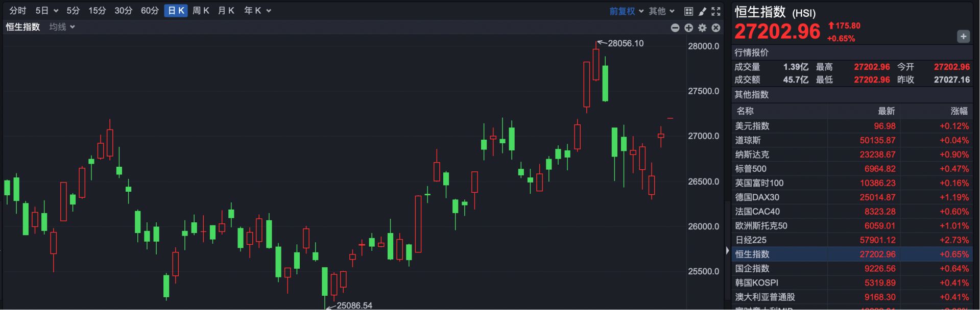Open the 均线 indicator dropdown
980x310 pixels.
pos(62,27)
